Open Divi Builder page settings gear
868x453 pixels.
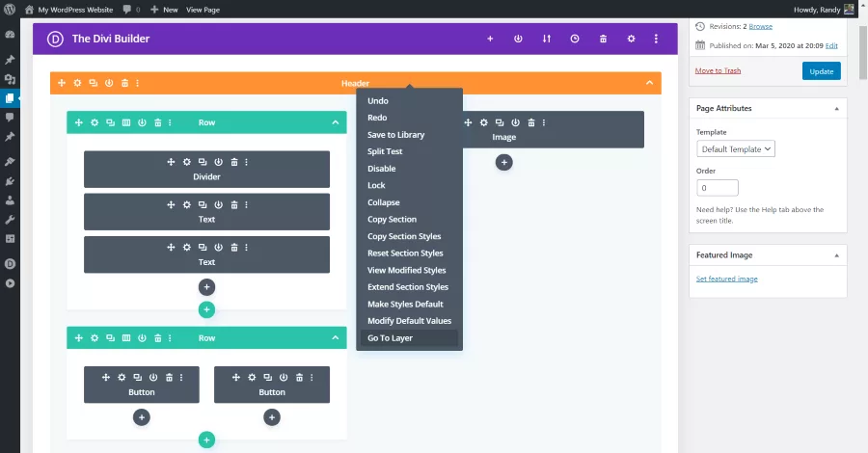click(631, 39)
